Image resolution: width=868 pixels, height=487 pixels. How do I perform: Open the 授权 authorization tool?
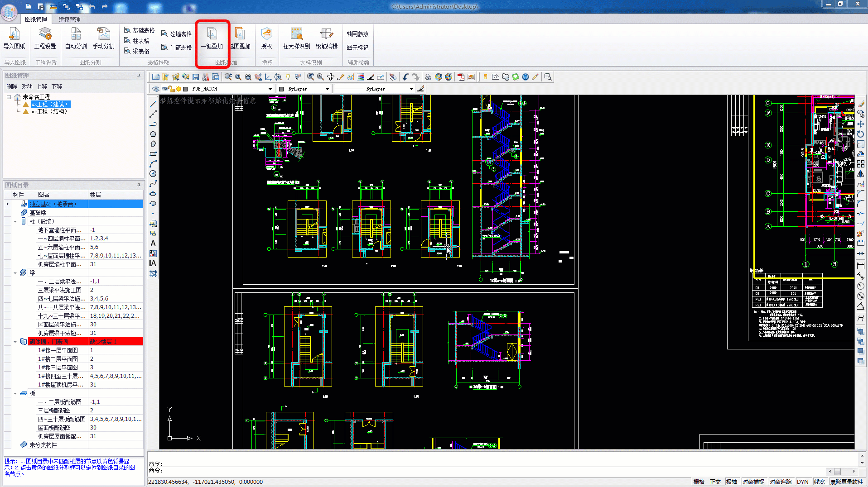(x=266, y=38)
